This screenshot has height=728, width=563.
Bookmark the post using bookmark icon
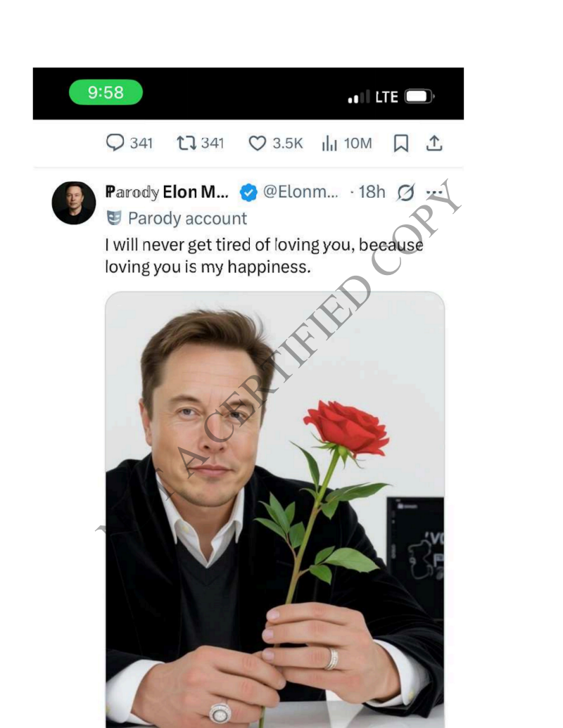coord(400,143)
